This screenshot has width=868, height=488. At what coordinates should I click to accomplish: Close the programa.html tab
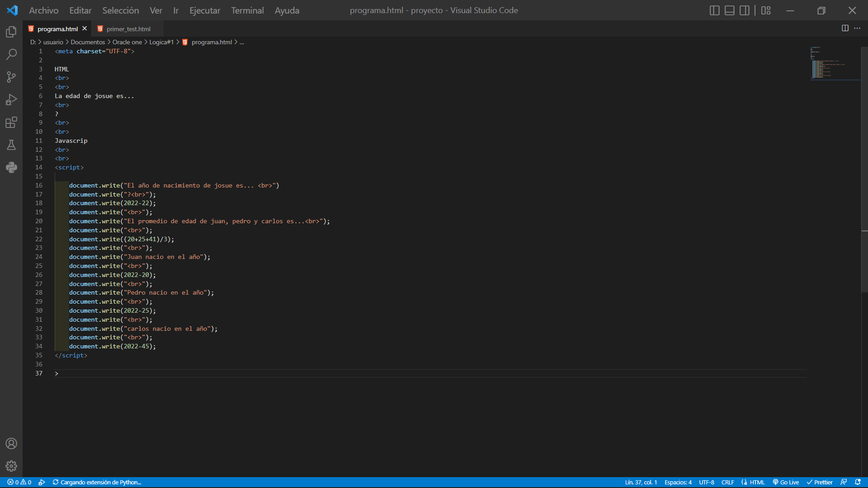pos(85,28)
